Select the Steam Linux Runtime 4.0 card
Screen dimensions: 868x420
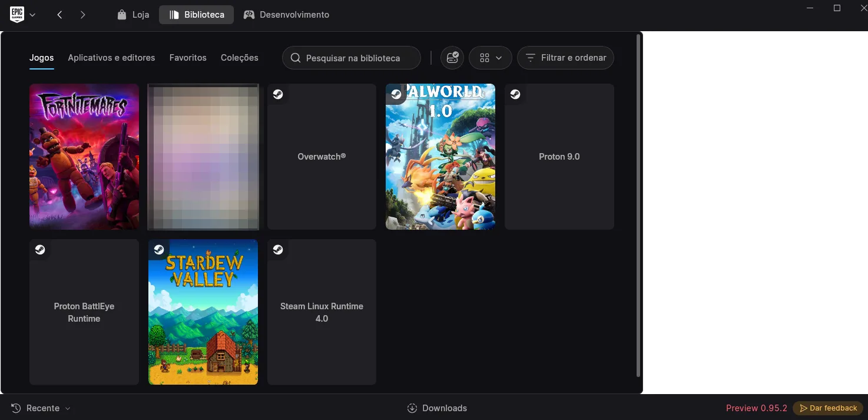click(322, 312)
